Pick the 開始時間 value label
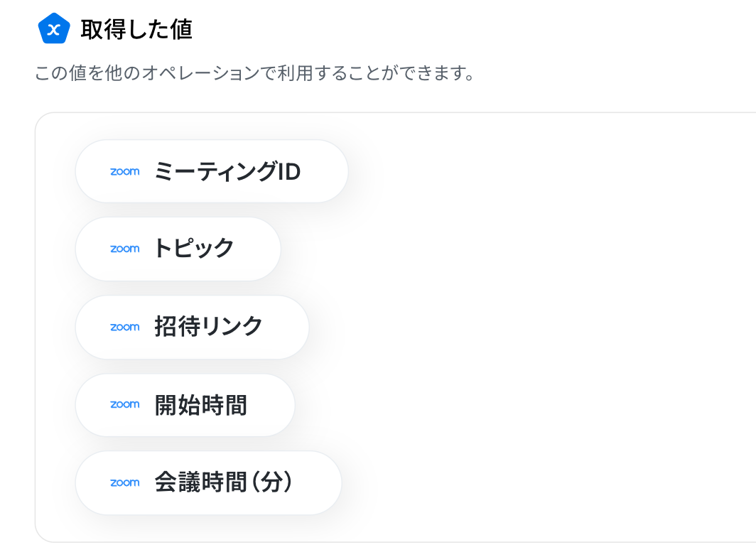The height and width of the screenshot is (557, 756). pyautogui.click(x=200, y=405)
